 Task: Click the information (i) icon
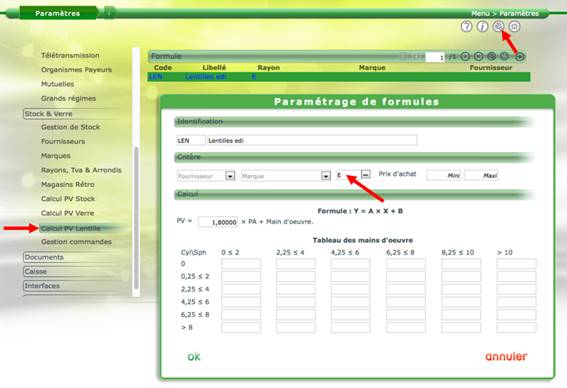coord(482,26)
